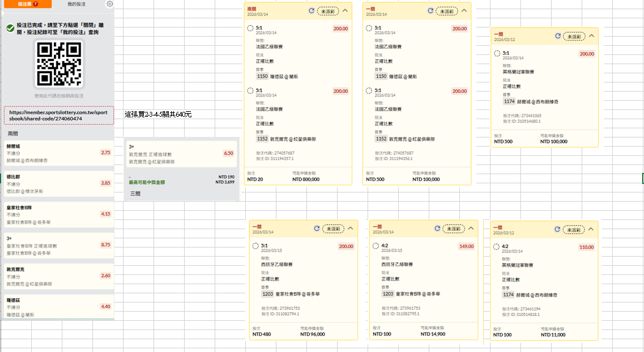The width and height of the screenshot is (644, 352).
Task: Collapse the card with NTD 800,000 winnings
Action: 345,10
